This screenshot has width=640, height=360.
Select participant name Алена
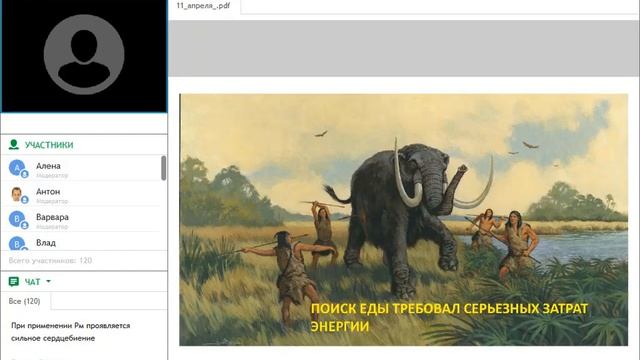pyautogui.click(x=48, y=166)
